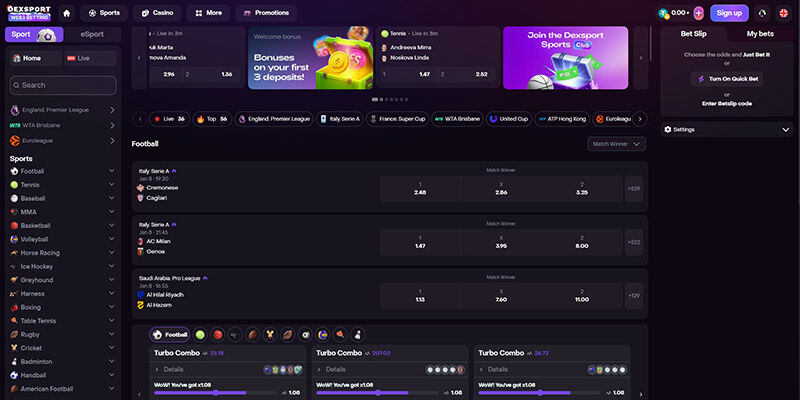Switch to Bet Slip tab
This screenshot has height=400, width=800.
pyautogui.click(x=693, y=34)
